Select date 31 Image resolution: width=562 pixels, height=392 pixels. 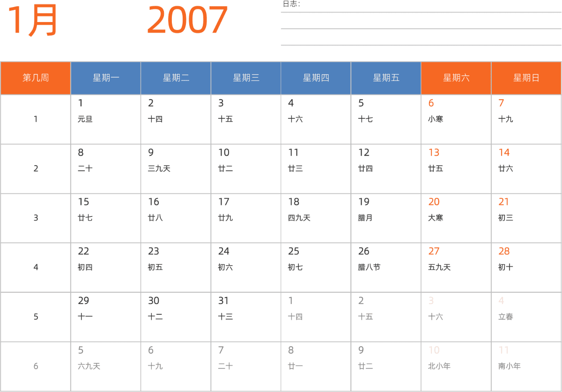(224, 301)
